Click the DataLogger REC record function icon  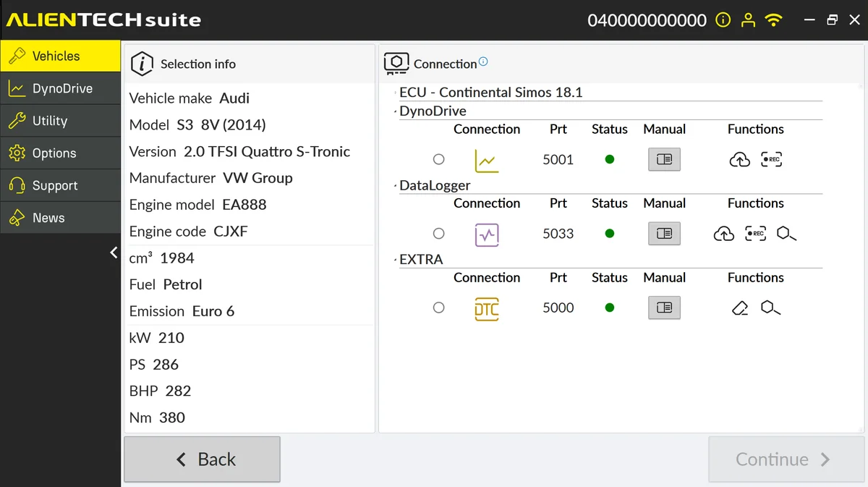[756, 234]
